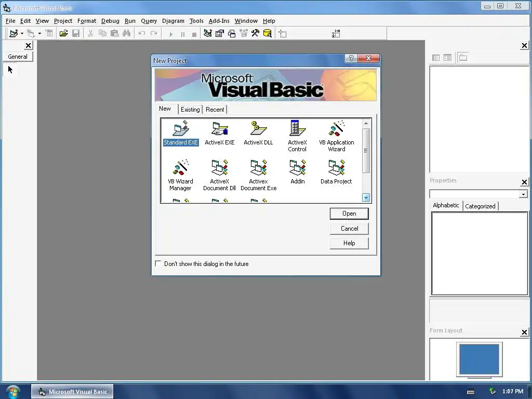This screenshot has height=399, width=532.
Task: Open the Properties object combo box dropdown
Action: [523, 194]
